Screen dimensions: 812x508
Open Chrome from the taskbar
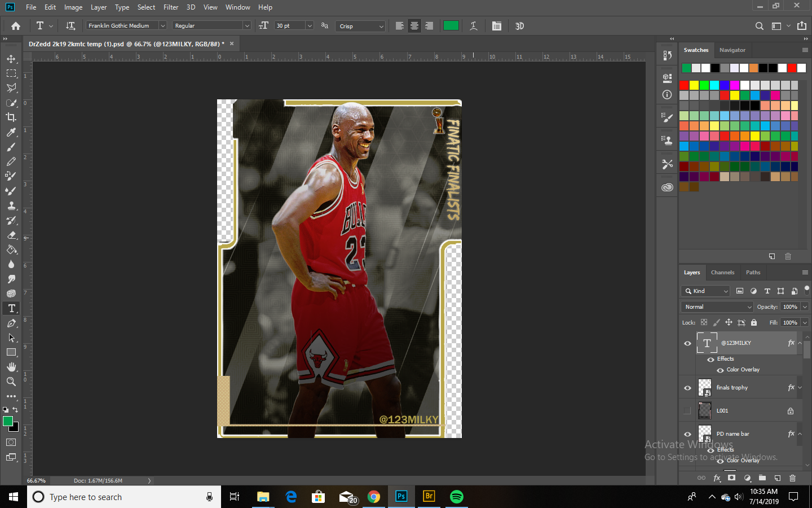(374, 497)
